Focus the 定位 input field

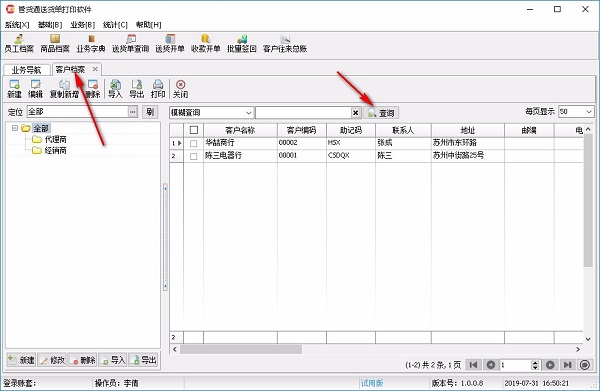click(77, 112)
